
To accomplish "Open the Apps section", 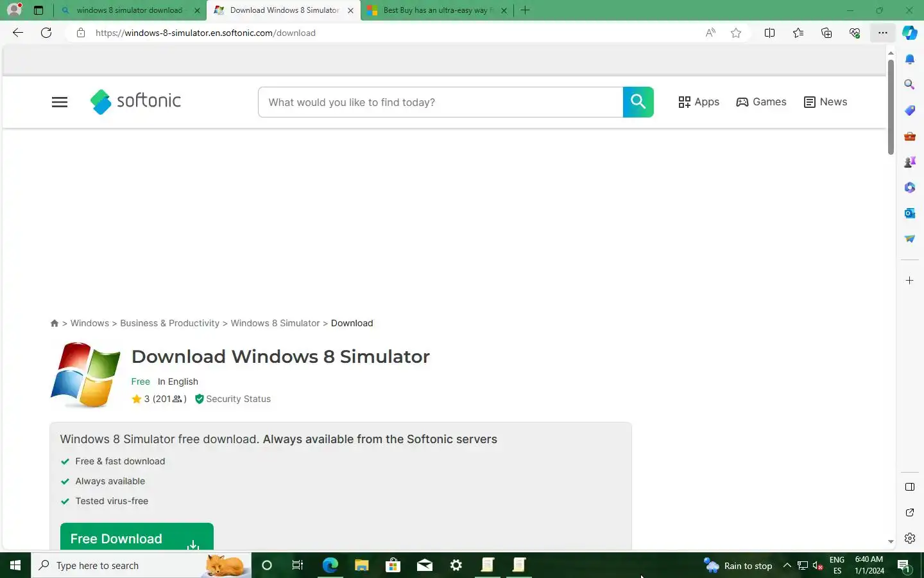I will click(x=699, y=102).
